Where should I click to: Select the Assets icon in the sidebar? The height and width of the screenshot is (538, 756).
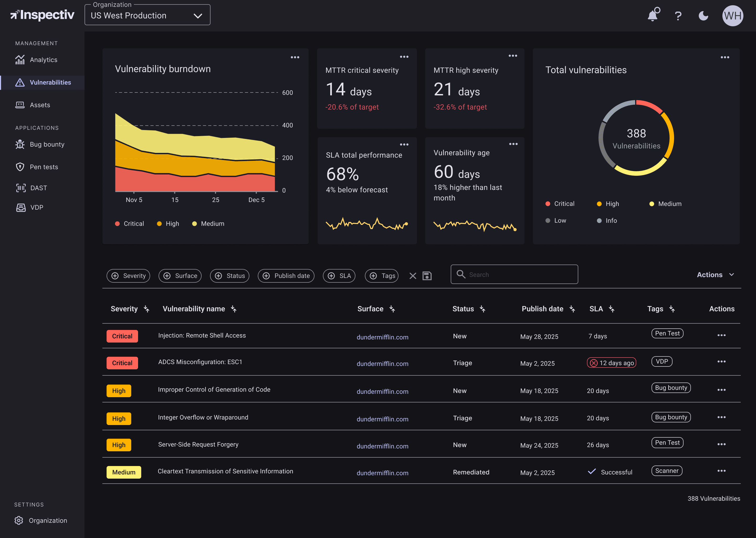(x=20, y=105)
